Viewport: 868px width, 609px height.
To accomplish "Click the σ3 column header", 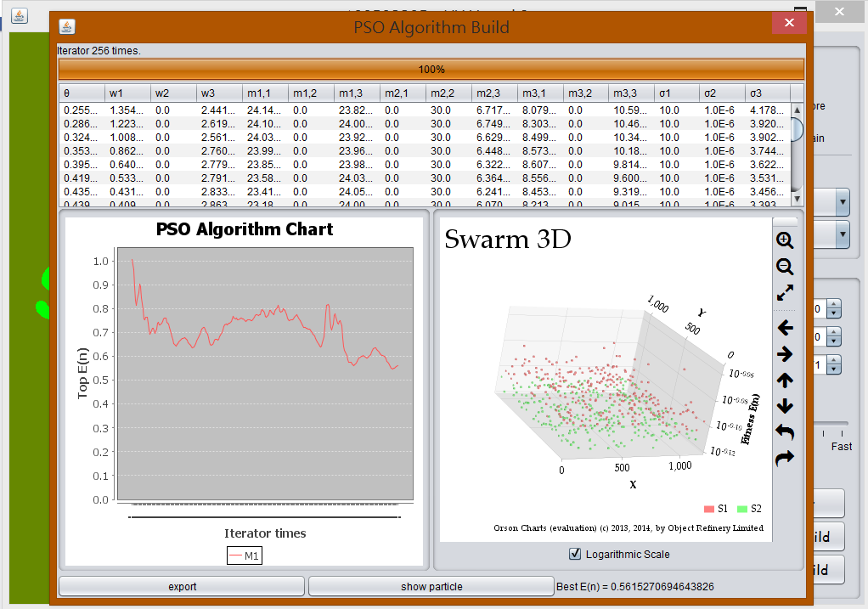I will click(x=767, y=93).
